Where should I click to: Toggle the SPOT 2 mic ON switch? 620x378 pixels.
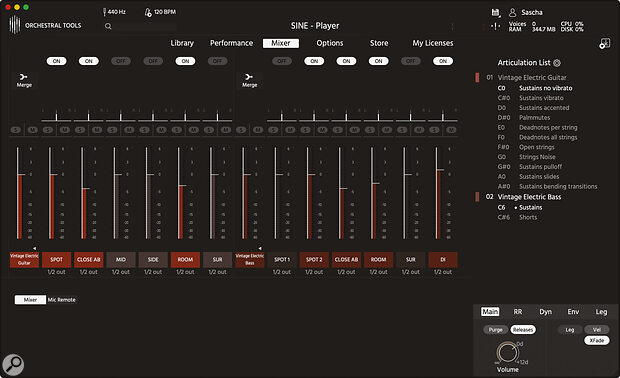coord(314,61)
